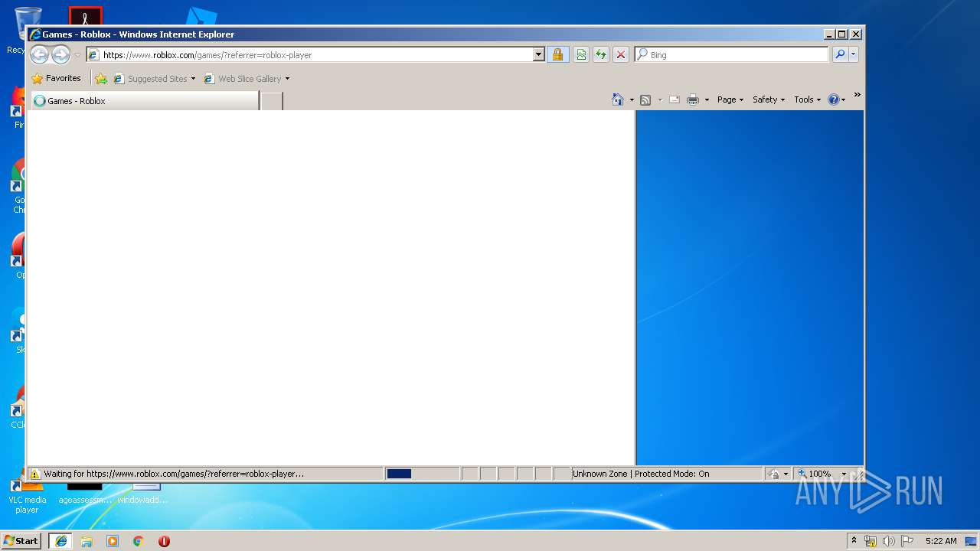Open the Page menu
Screen dimensions: 980x551
pyautogui.click(x=730, y=99)
